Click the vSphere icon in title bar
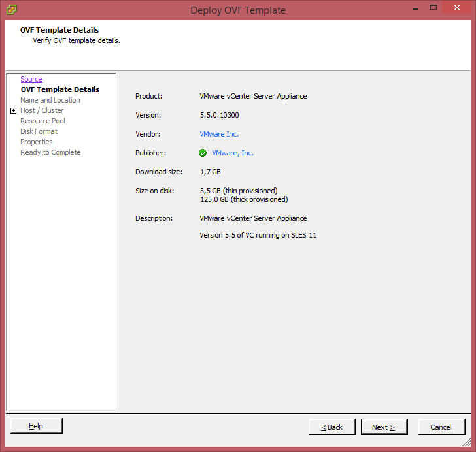Screen dimensions: 476x452 click(x=11, y=9)
